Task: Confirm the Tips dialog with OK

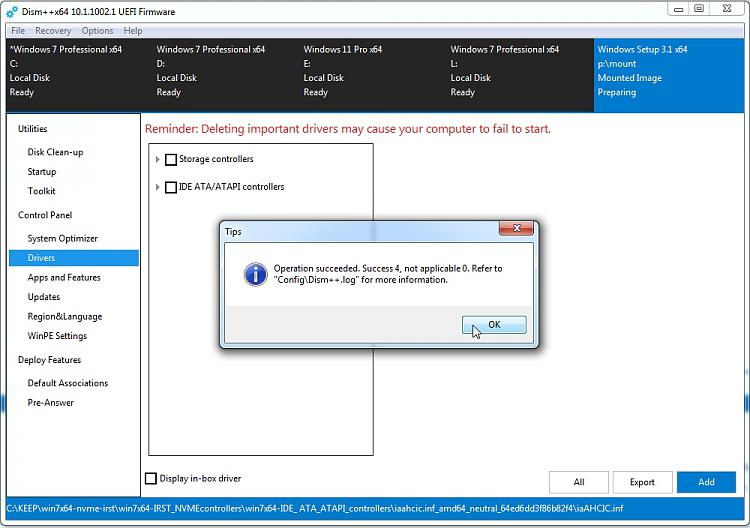Action: 494,325
